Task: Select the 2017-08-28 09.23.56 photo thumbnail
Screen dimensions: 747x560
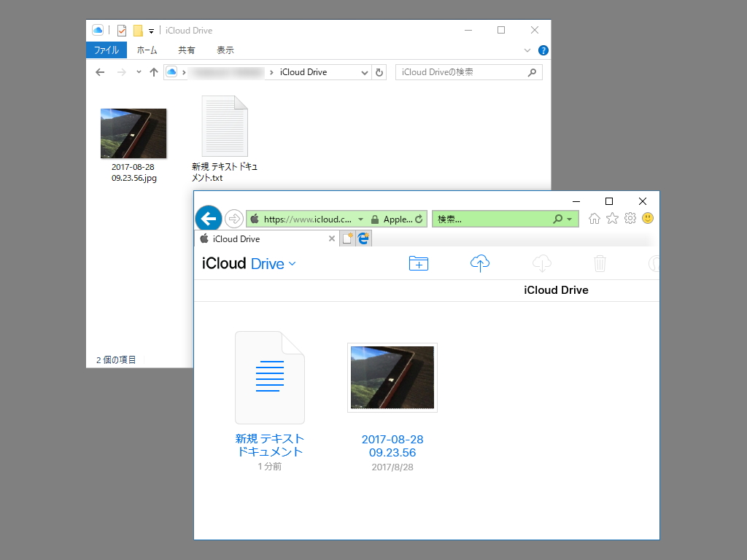Action: pyautogui.click(x=392, y=377)
